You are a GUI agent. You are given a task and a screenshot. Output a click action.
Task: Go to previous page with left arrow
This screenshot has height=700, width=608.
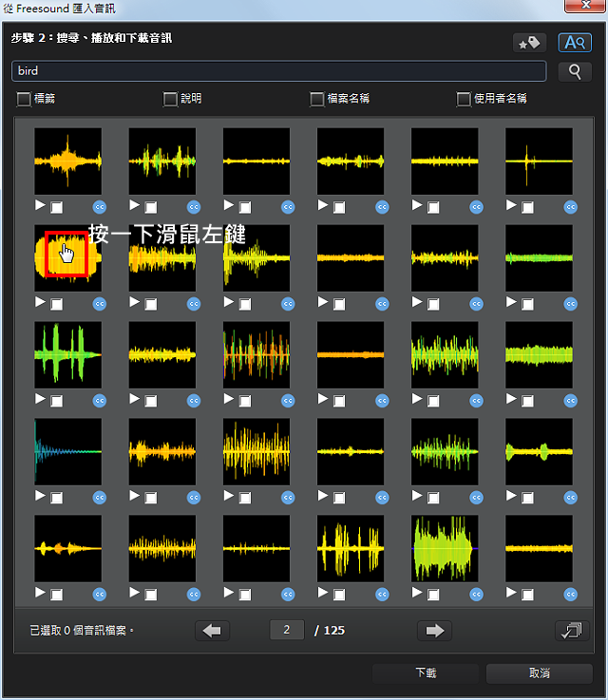212,631
